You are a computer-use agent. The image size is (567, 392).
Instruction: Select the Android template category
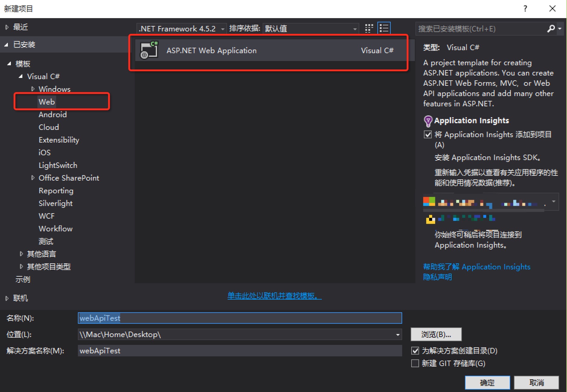point(53,114)
